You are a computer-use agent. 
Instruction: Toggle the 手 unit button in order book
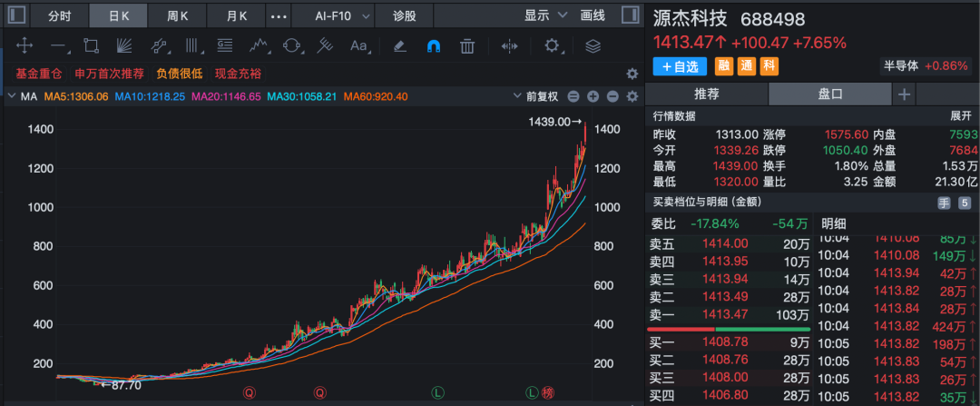click(x=943, y=203)
